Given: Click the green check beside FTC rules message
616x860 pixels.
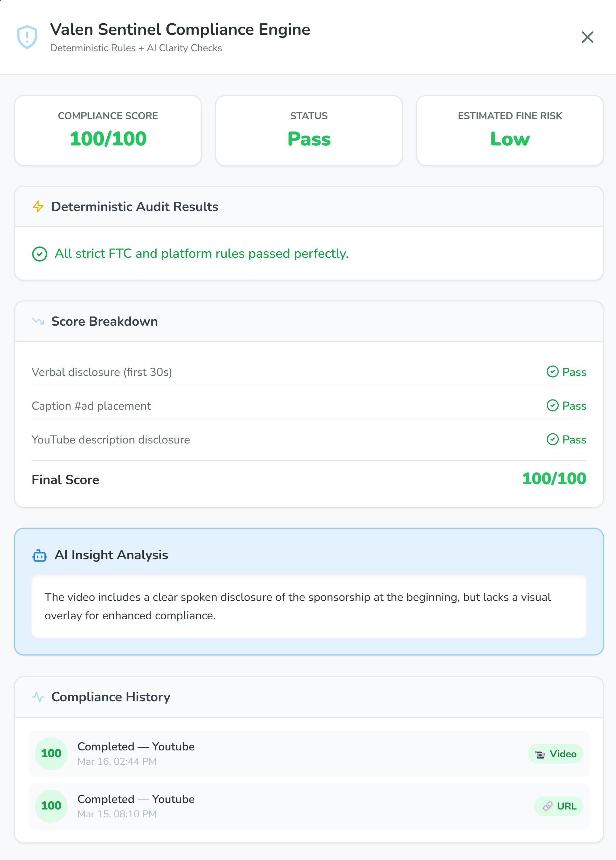Looking at the screenshot, I should (40, 254).
